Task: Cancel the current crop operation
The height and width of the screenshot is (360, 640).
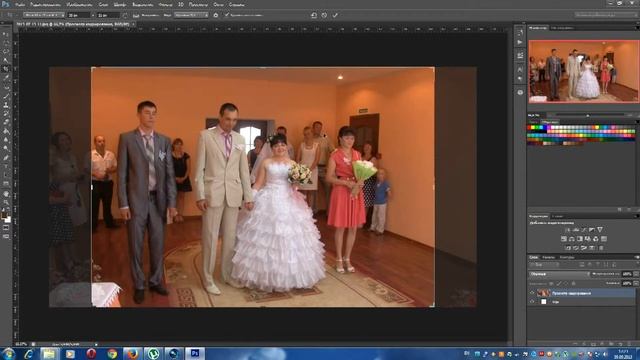Action: (x=324, y=15)
